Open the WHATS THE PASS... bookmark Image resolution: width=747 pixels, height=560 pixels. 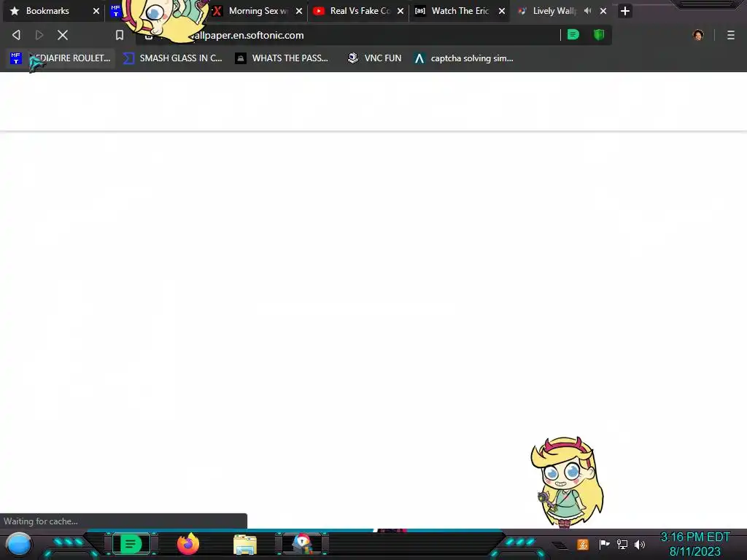(282, 58)
